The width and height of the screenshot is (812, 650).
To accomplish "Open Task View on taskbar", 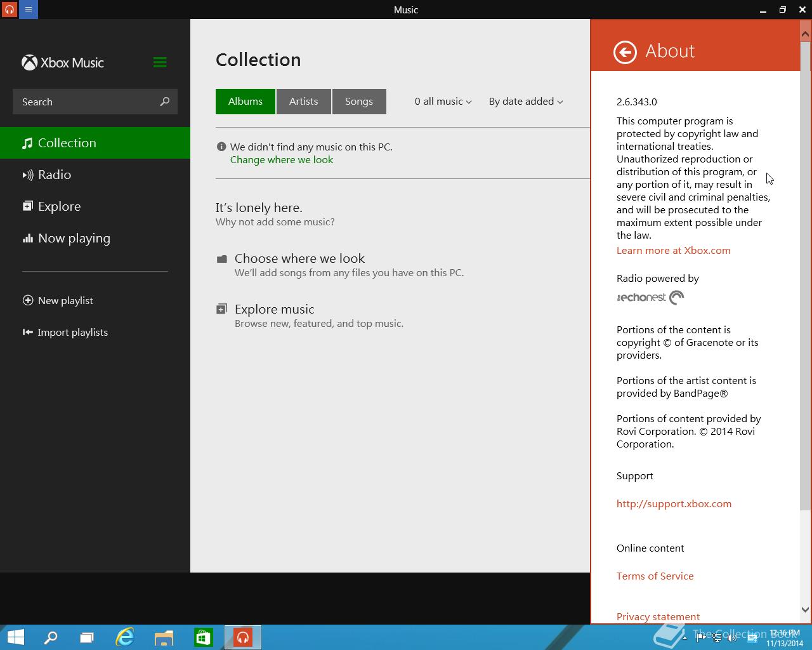I will tap(87, 637).
